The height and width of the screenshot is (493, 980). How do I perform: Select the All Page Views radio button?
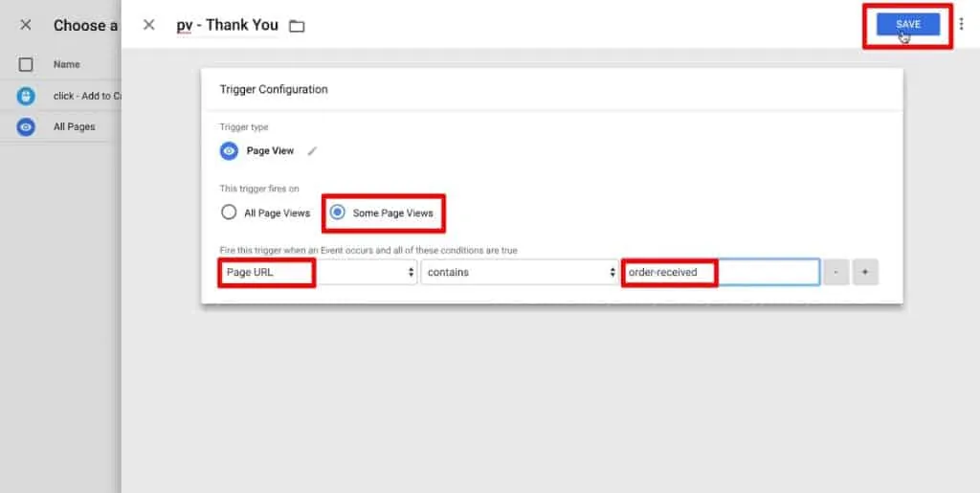229,213
